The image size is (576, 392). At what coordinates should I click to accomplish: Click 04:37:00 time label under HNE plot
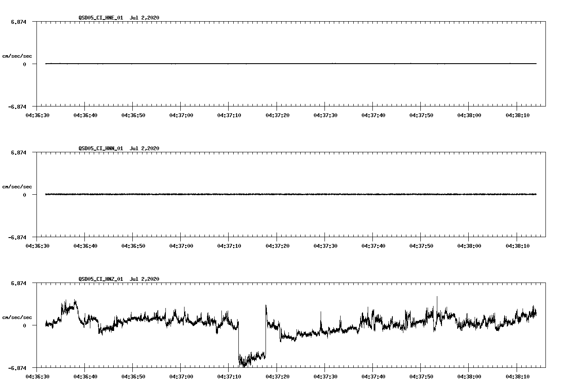coord(181,115)
